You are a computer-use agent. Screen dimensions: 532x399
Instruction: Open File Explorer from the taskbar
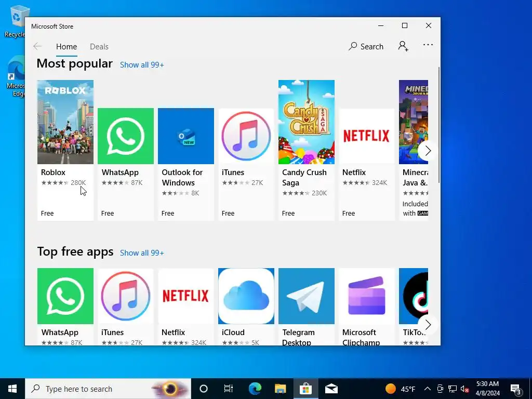280,389
